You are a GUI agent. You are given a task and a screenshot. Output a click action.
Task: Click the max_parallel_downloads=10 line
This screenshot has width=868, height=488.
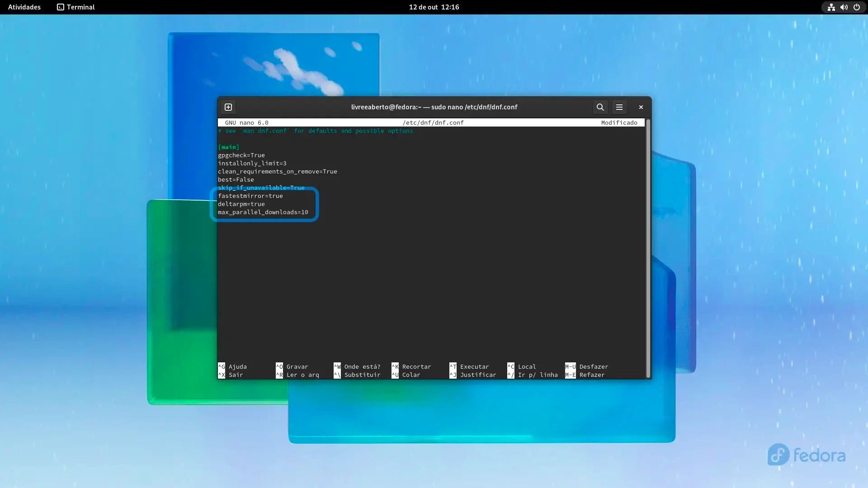pos(263,212)
